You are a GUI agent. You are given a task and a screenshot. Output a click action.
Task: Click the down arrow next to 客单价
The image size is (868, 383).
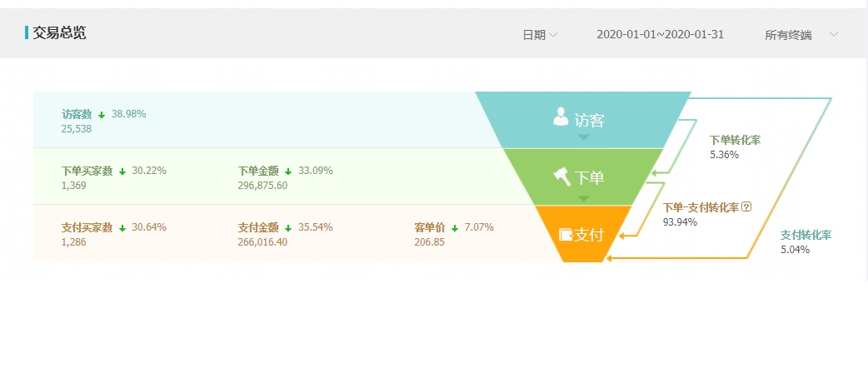click(x=455, y=227)
